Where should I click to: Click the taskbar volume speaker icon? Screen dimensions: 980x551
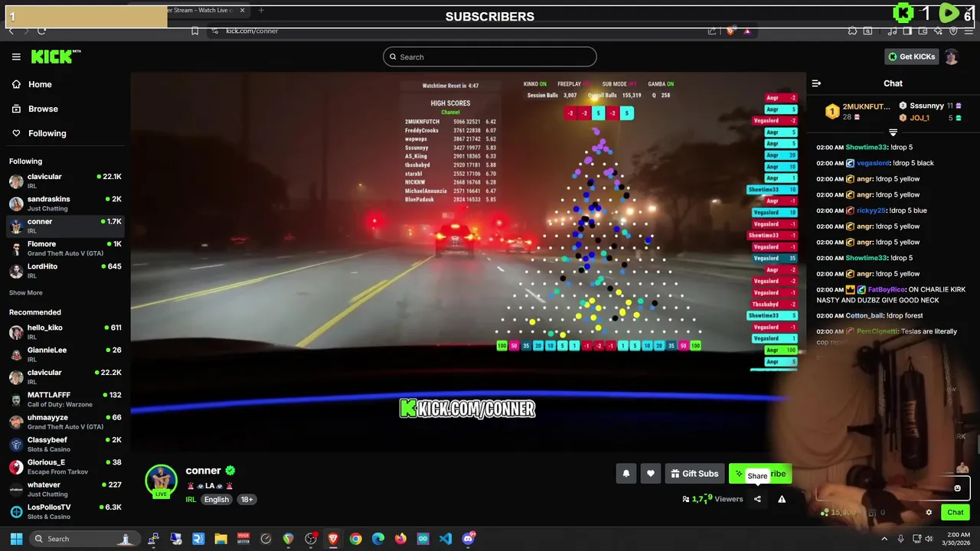click(930, 539)
